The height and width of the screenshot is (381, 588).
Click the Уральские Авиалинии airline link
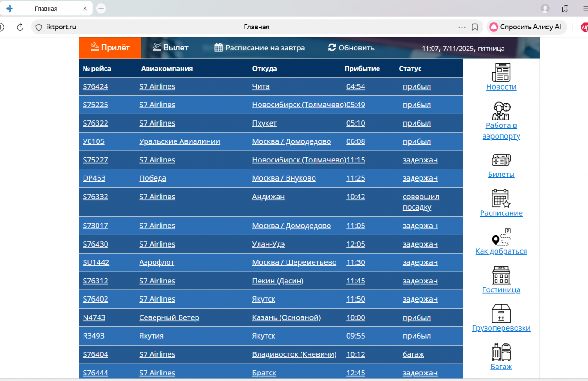pos(179,141)
